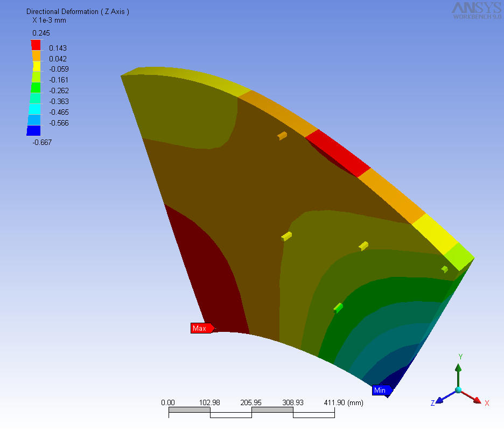Click the Directional Deformation (Z Axis) title

coord(78,11)
